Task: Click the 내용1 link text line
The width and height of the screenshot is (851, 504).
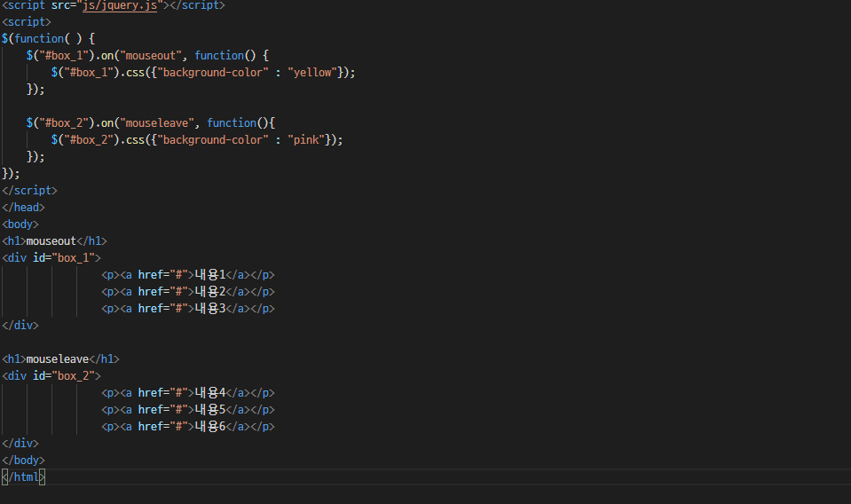Action: 188,275
